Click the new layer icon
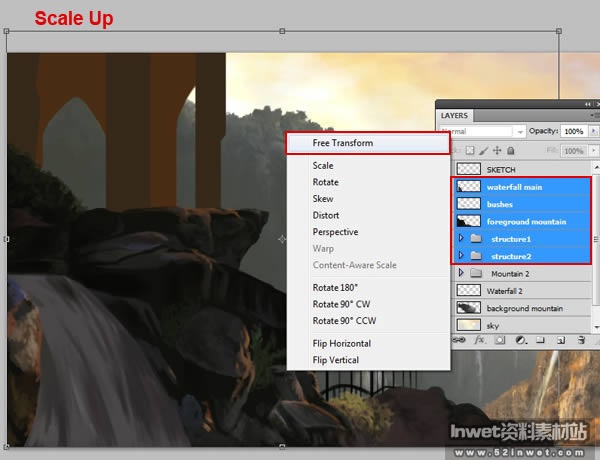600x460 pixels. pos(561,340)
